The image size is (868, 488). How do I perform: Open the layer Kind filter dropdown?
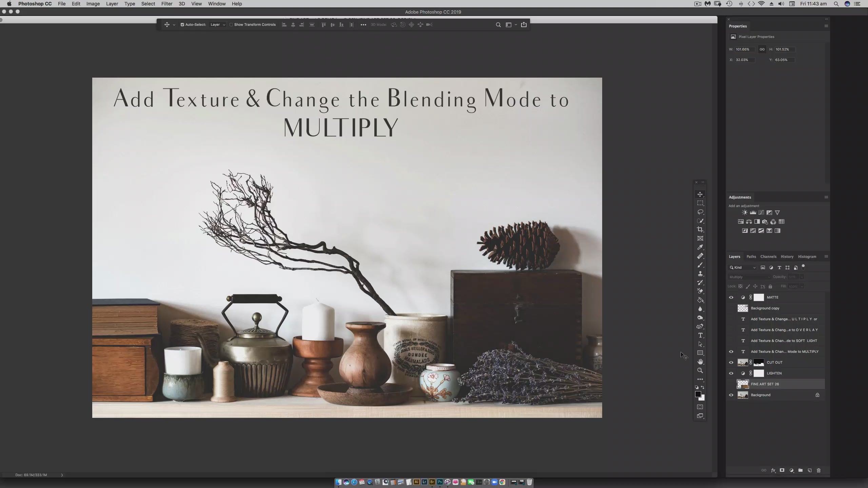coord(743,267)
